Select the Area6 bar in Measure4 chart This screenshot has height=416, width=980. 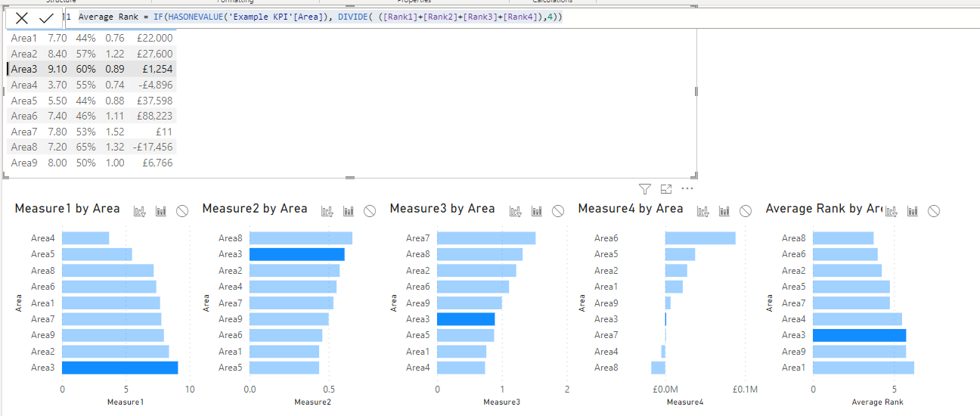700,238
